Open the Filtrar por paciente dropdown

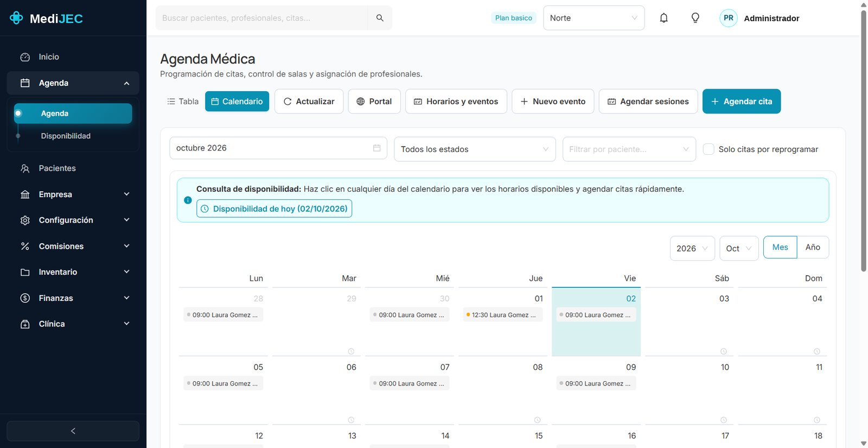tap(629, 149)
